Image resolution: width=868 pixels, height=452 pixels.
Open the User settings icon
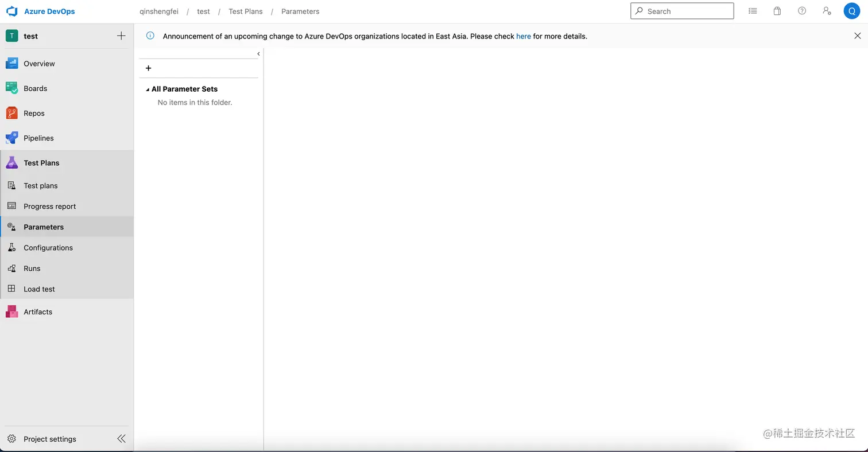pos(827,11)
